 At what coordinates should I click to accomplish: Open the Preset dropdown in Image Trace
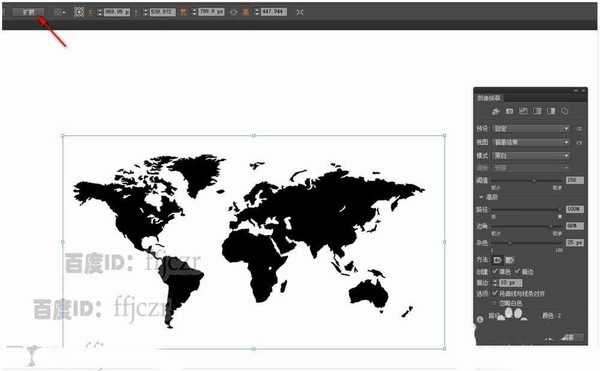click(x=531, y=129)
